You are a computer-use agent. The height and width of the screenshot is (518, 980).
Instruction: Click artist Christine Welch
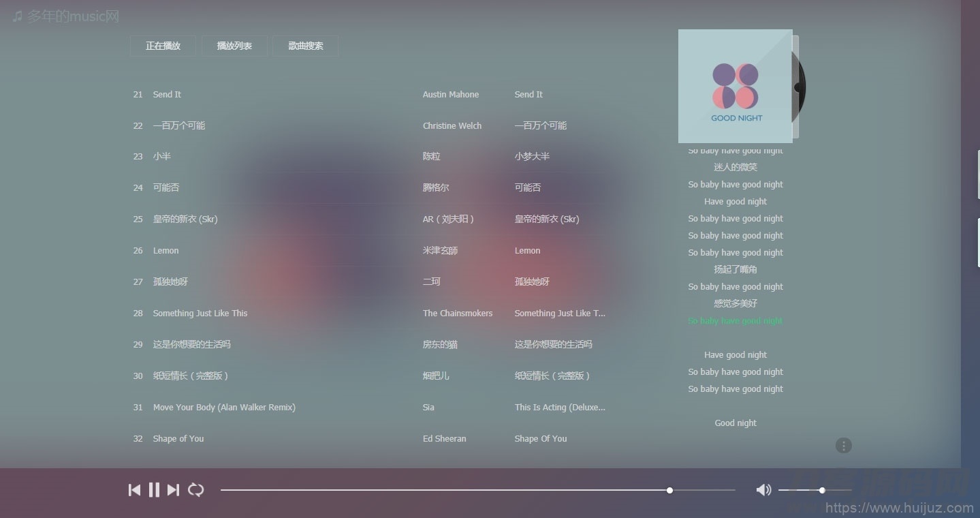(x=452, y=126)
